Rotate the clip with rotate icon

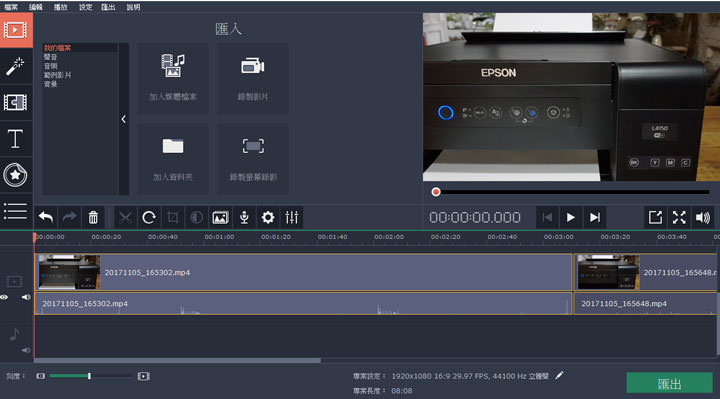coord(149,217)
